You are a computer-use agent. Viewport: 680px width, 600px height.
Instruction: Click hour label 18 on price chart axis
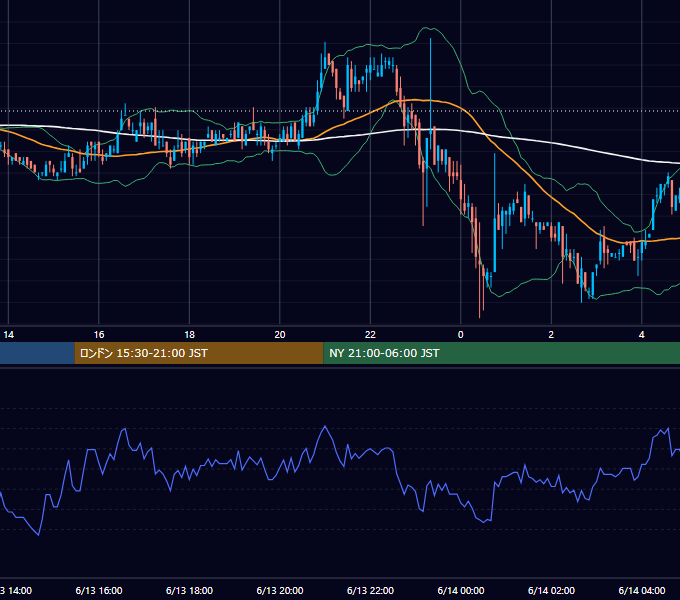tap(190, 335)
